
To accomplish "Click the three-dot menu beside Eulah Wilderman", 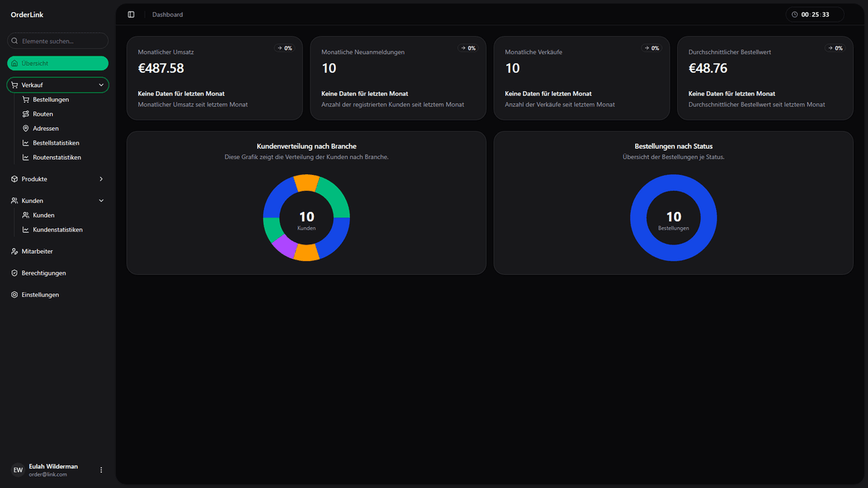I will click(x=101, y=469).
